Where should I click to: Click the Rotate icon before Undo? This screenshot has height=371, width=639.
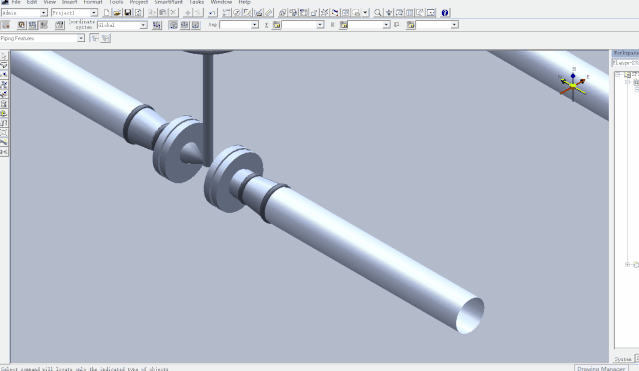click(198, 13)
